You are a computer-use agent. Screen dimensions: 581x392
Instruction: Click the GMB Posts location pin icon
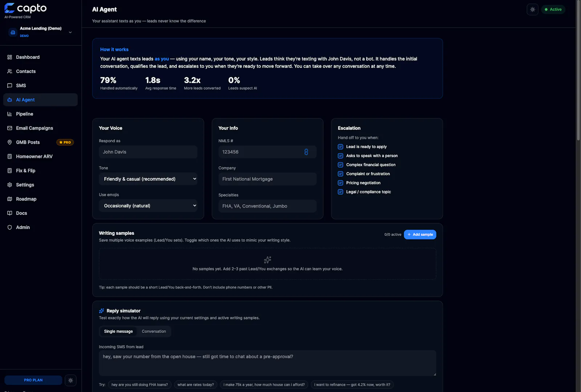tap(10, 142)
